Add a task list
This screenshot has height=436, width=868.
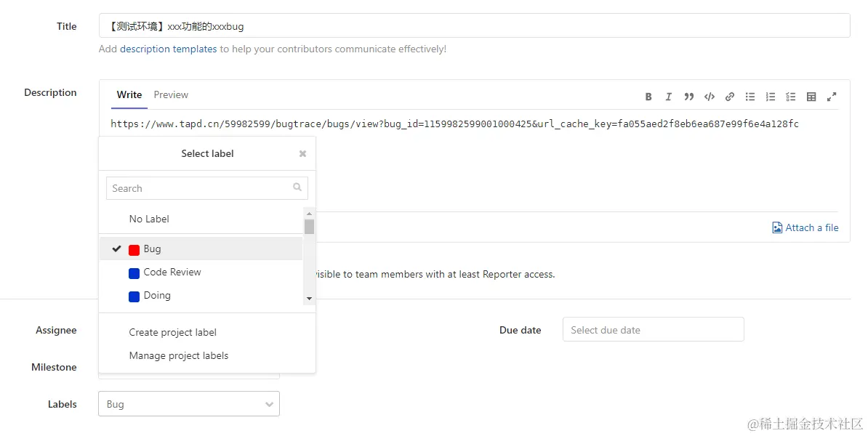(x=790, y=97)
